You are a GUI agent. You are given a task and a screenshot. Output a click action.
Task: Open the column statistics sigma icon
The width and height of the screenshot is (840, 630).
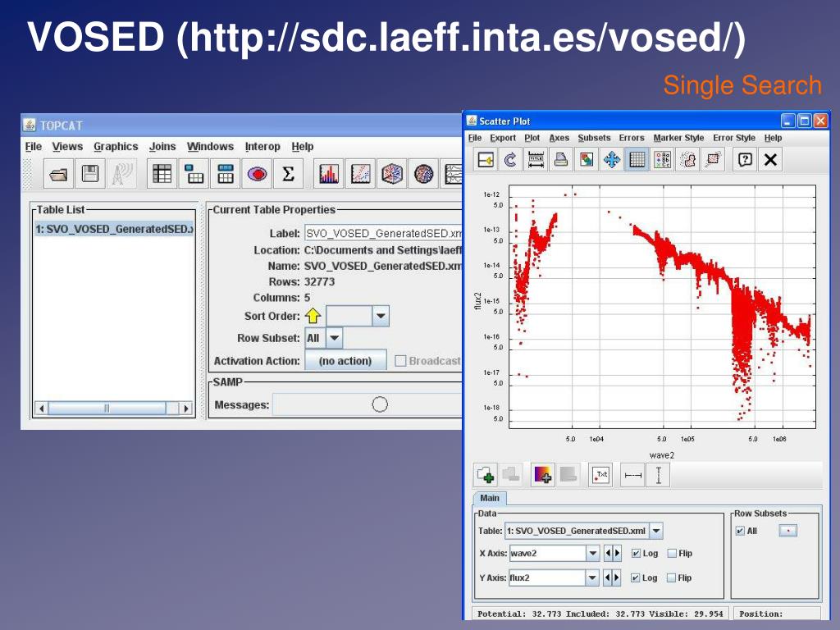coord(288,174)
